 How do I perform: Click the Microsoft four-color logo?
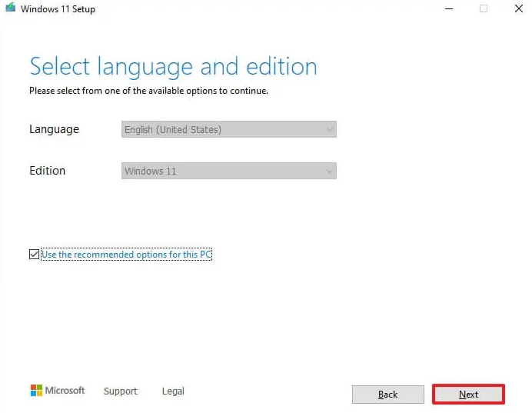coord(36,391)
